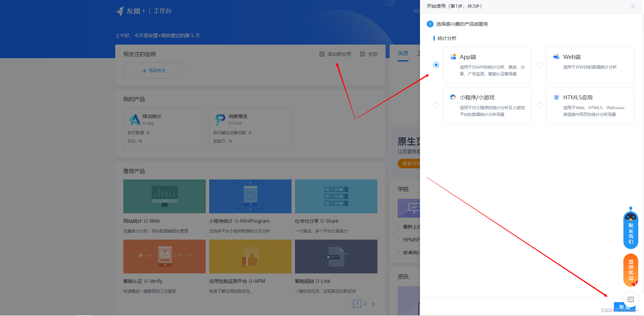Open the 添加新应用 link
The image size is (644, 316).
339,54
